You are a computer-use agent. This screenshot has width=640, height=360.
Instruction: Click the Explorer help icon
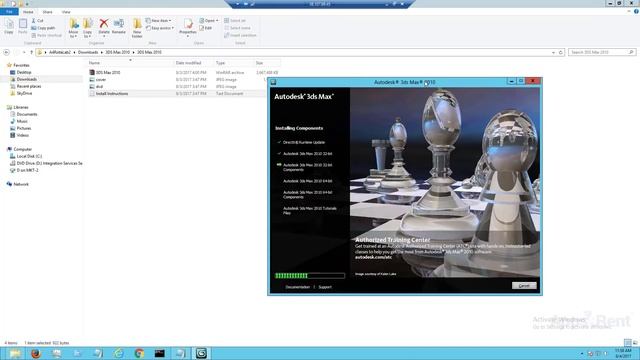pyautogui.click(x=636, y=11)
